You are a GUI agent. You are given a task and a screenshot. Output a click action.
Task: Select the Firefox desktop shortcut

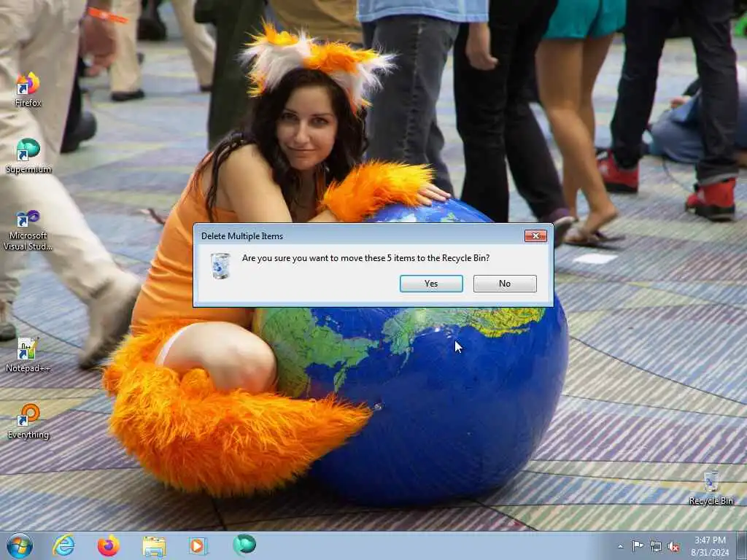28,90
